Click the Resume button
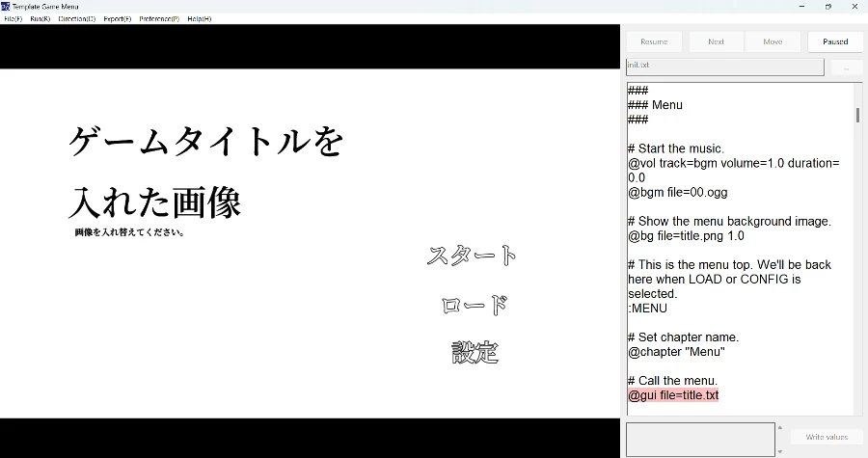The height and width of the screenshot is (458, 868). point(654,42)
